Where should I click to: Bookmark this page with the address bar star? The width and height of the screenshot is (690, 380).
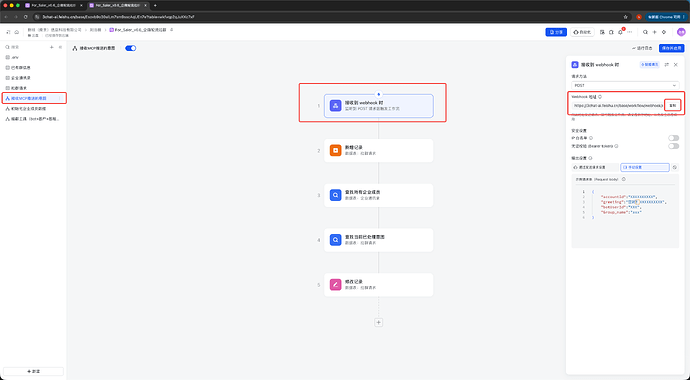tap(625, 17)
